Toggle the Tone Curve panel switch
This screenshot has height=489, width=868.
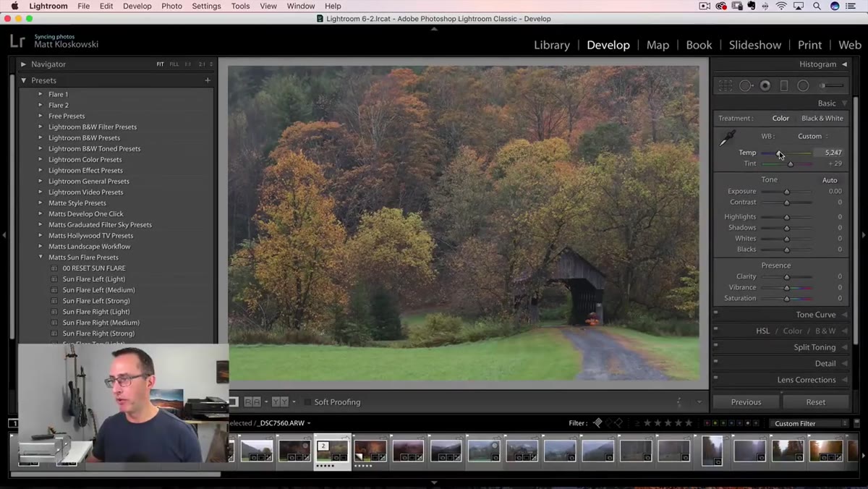(715, 312)
